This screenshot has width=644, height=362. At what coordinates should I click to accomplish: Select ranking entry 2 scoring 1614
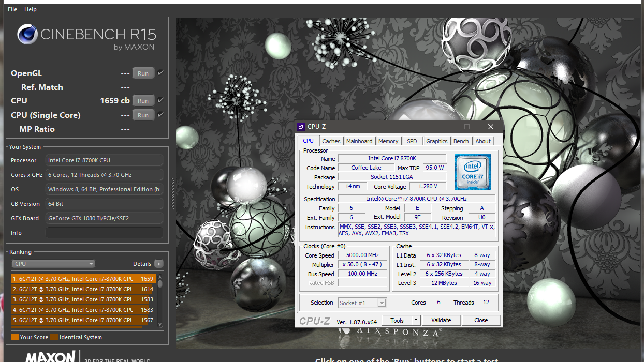[83, 289]
